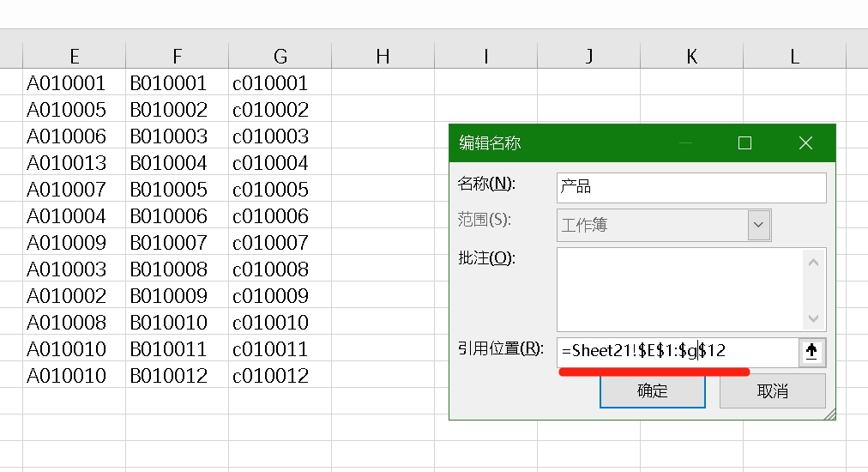
Task: Select cell containing A010006
Action: pyautogui.click(x=74, y=136)
